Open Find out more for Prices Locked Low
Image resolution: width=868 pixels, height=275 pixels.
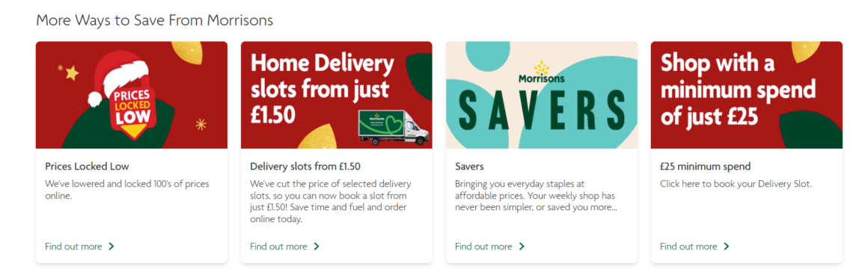pyautogui.click(x=73, y=247)
